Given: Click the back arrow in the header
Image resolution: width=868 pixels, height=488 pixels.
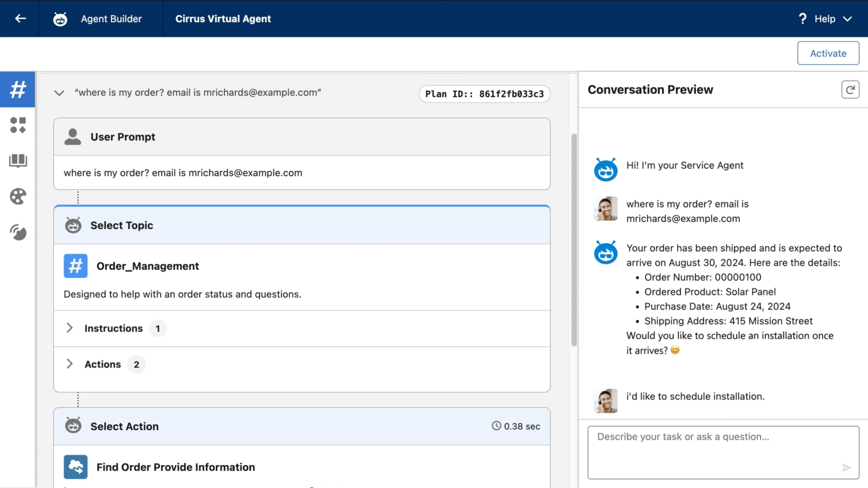Looking at the screenshot, I should pos(20,18).
